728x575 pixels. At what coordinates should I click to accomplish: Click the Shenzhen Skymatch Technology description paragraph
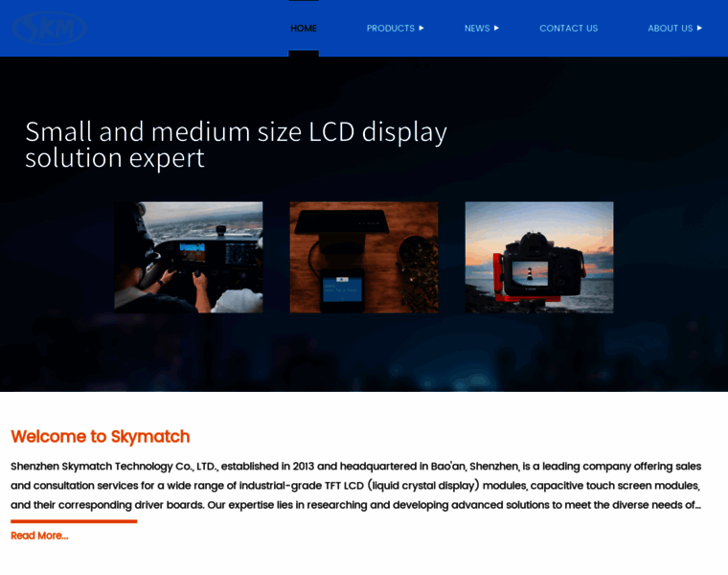[x=356, y=485]
